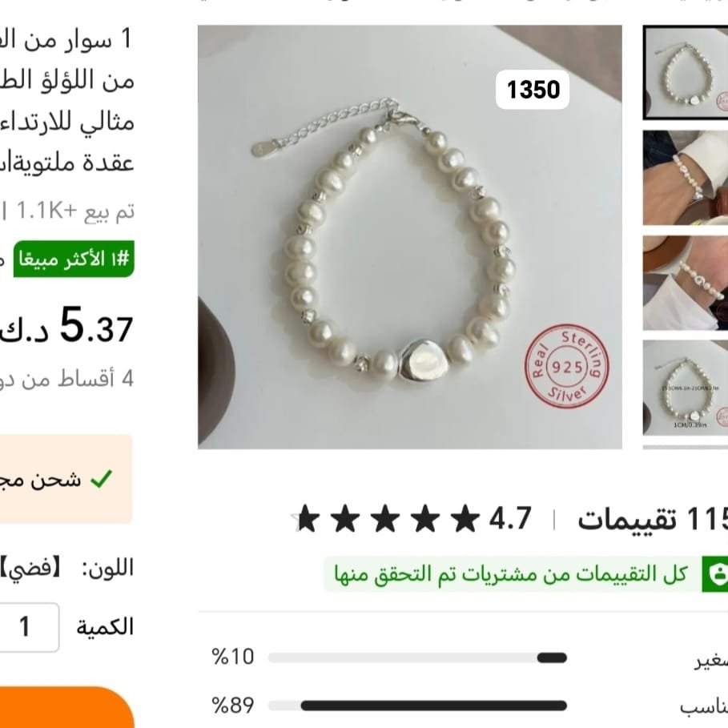Click the verified purchases reviews banner
Image resolution: width=728 pixels, height=728 pixels.
[525, 574]
